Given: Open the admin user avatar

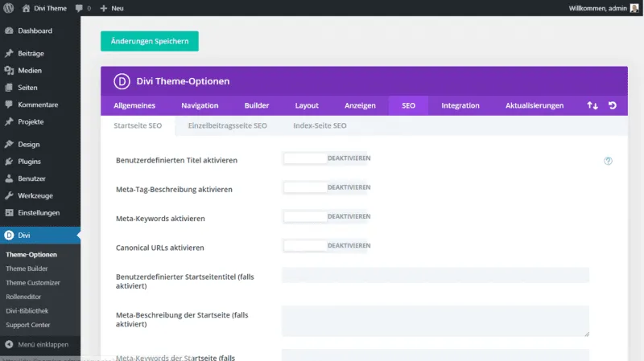Looking at the screenshot, I should (634, 8).
